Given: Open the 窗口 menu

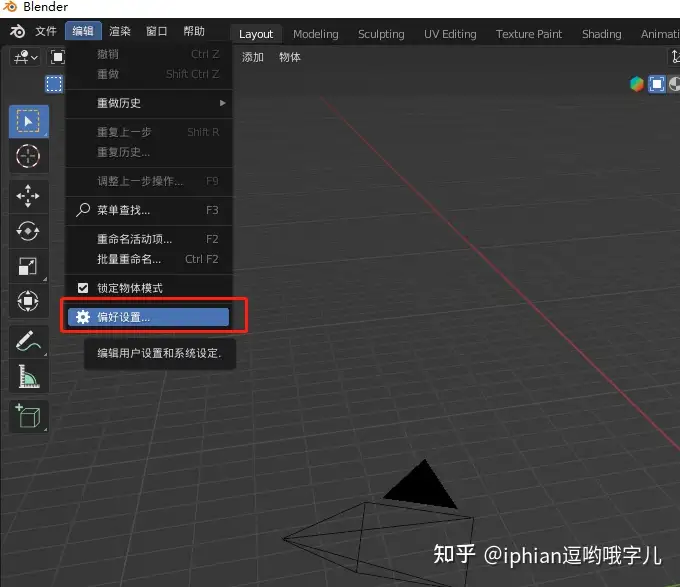Looking at the screenshot, I should point(157,31).
